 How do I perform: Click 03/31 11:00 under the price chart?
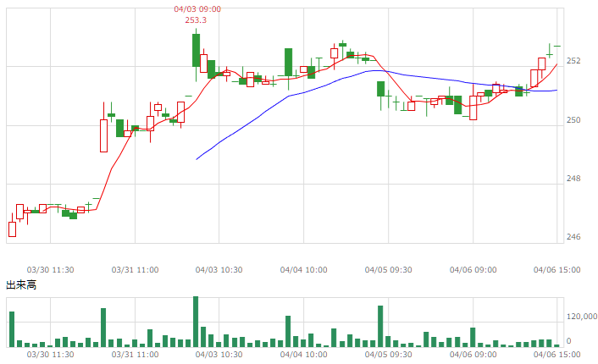(x=135, y=270)
